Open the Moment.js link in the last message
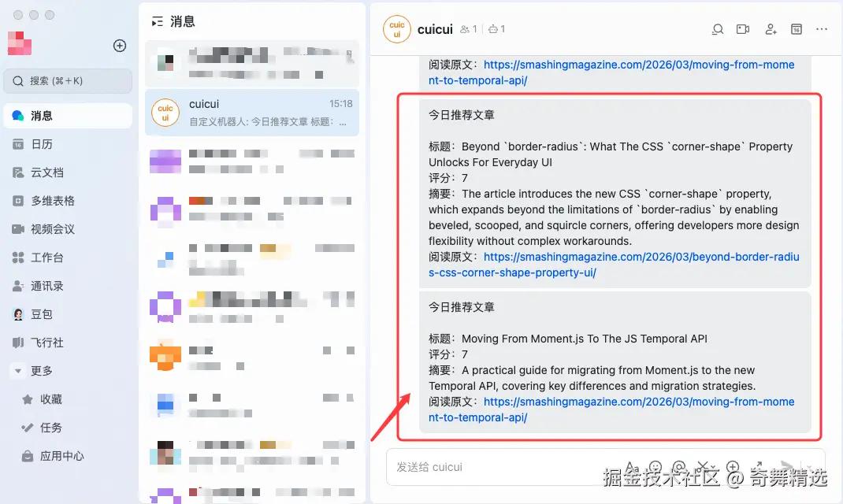 click(x=611, y=409)
